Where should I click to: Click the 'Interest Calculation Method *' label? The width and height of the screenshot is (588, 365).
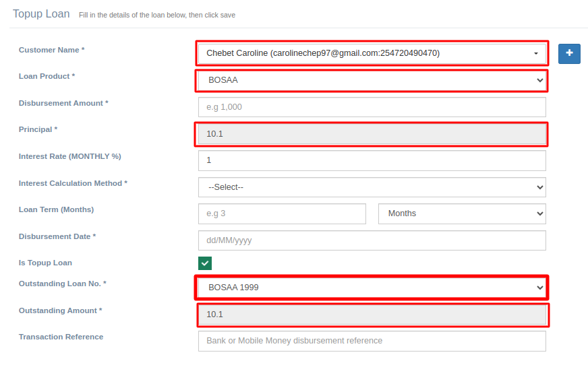click(x=73, y=183)
